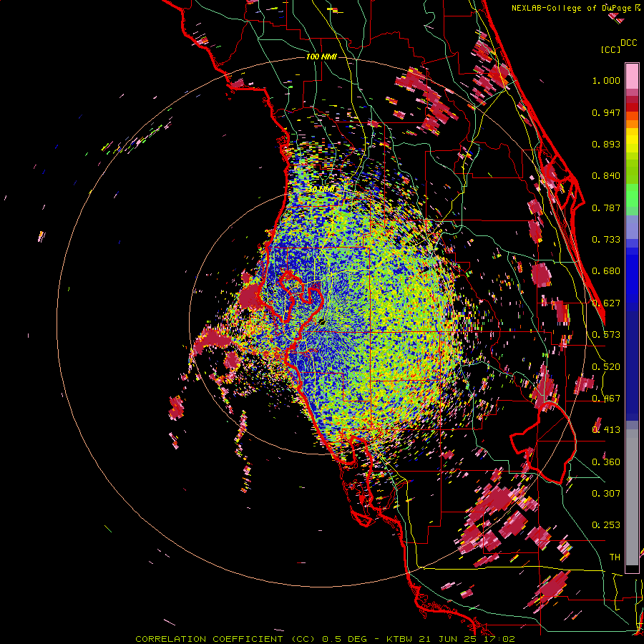
Task: Pick the bright green segment of the color bar
Action: [x=632, y=195]
